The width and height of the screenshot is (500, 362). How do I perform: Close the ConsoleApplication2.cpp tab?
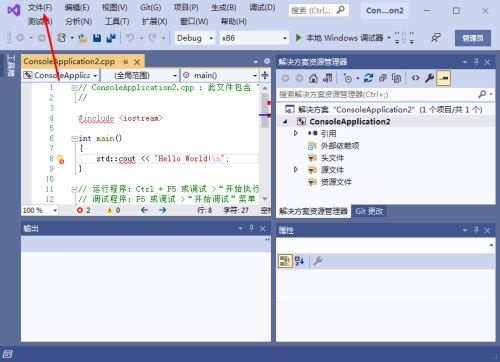(137, 62)
